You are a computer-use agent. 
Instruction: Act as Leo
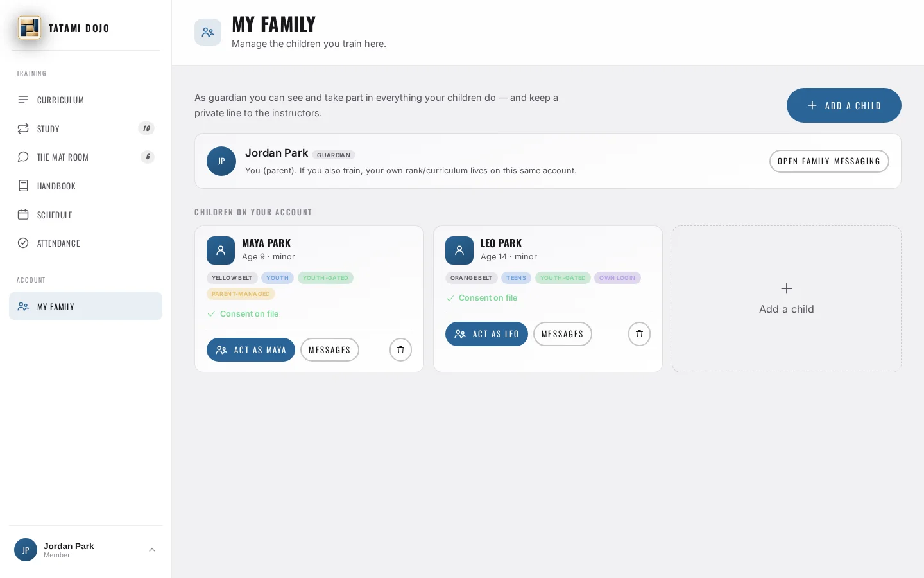tap(486, 334)
